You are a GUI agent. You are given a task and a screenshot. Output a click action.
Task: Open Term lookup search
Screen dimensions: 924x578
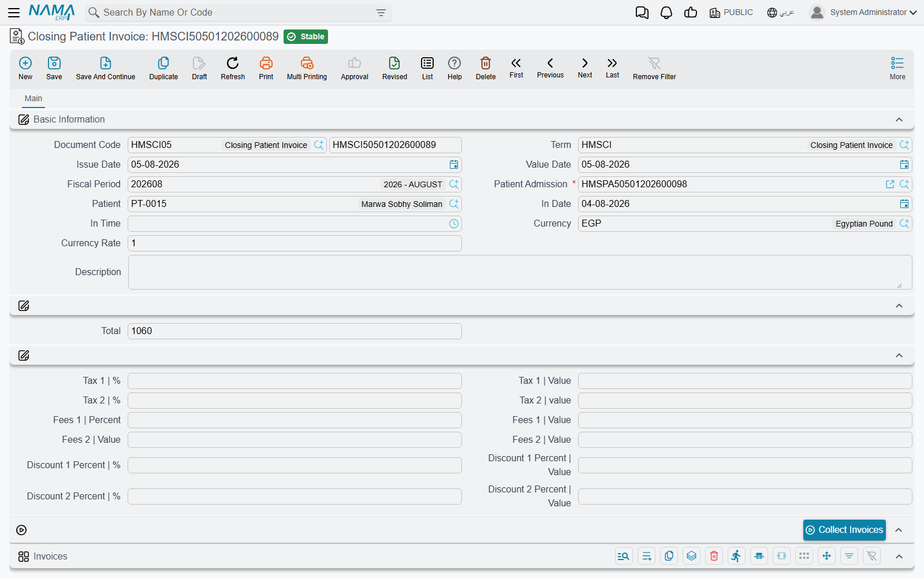pyautogui.click(x=904, y=145)
